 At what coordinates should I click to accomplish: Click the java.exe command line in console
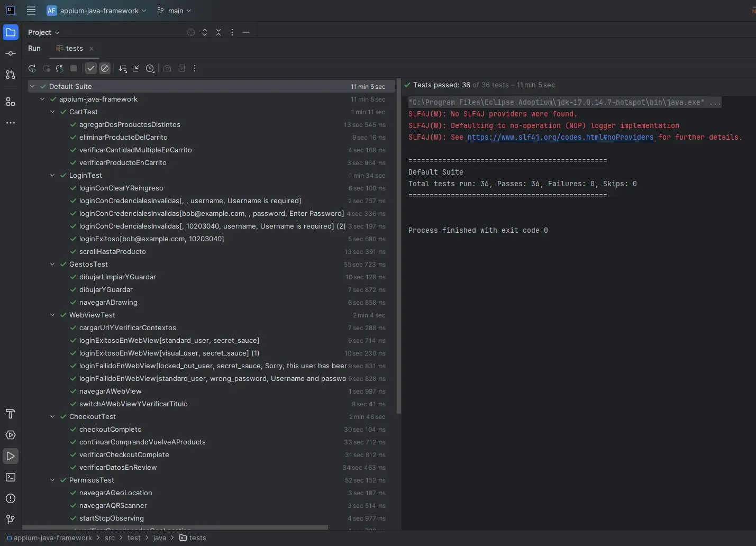(x=564, y=102)
